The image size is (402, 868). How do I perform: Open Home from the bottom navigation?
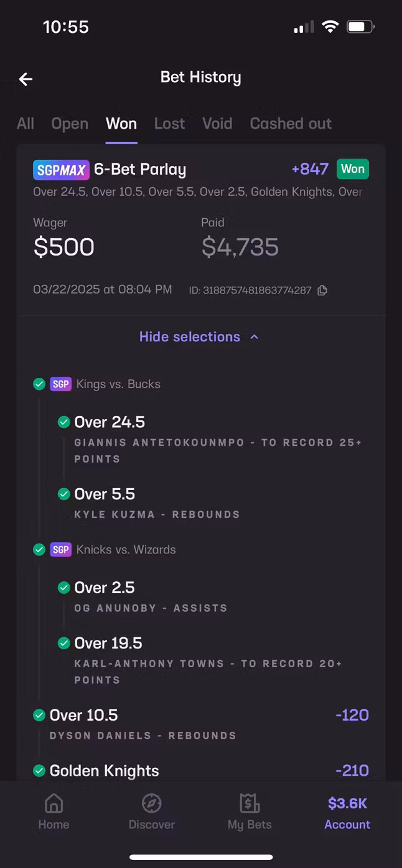coord(54,812)
